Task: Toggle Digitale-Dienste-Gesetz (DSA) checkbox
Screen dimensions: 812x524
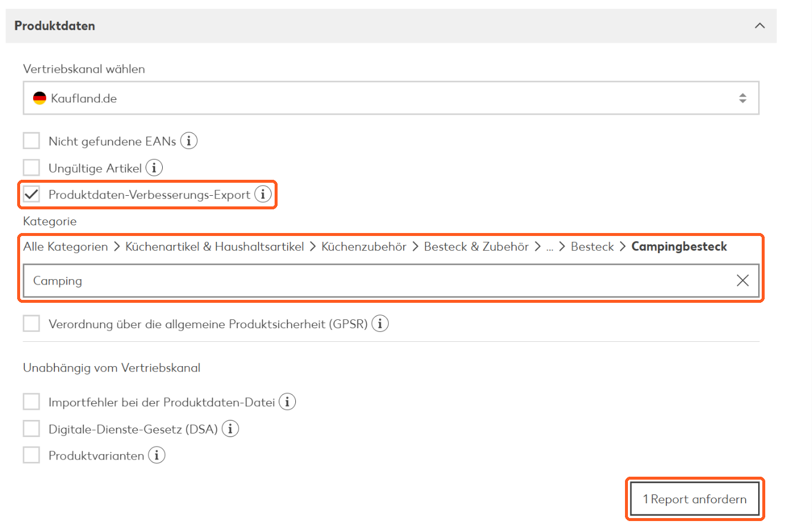Action: 31,429
